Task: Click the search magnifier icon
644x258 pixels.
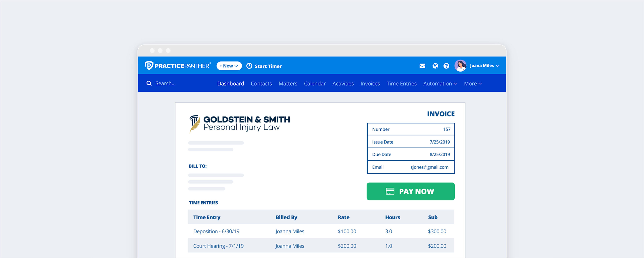Action: 149,83
